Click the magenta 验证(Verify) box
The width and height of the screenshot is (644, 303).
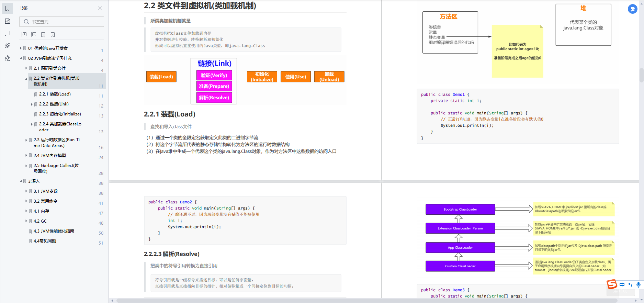[x=214, y=75]
